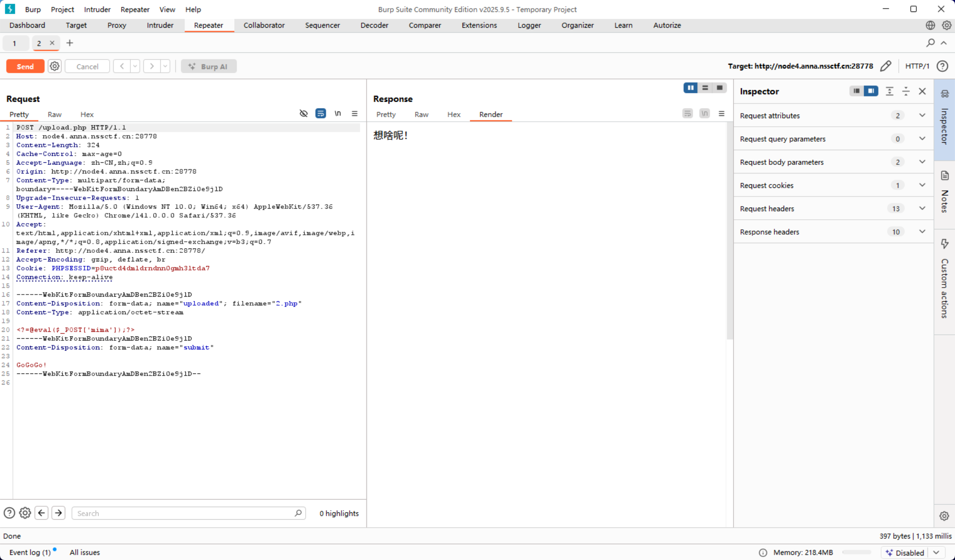The height and width of the screenshot is (560, 955).
Task: Close Repeater tab 2
Action: [52, 43]
